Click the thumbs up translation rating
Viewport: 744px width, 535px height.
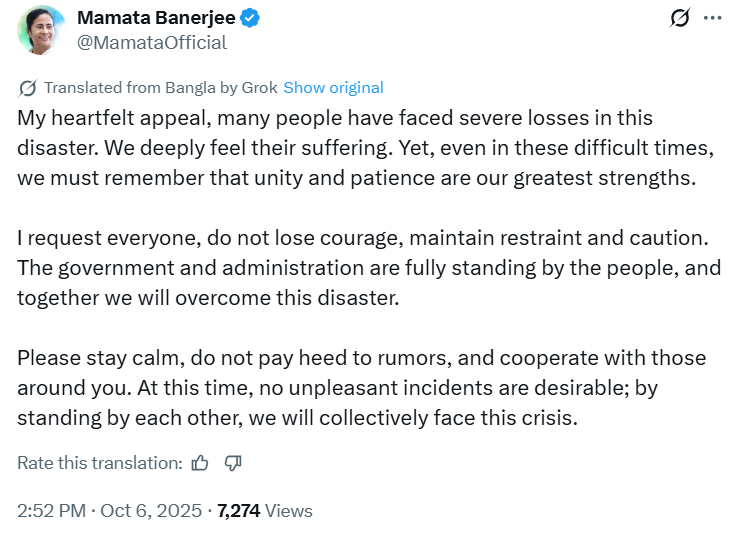coord(200,463)
